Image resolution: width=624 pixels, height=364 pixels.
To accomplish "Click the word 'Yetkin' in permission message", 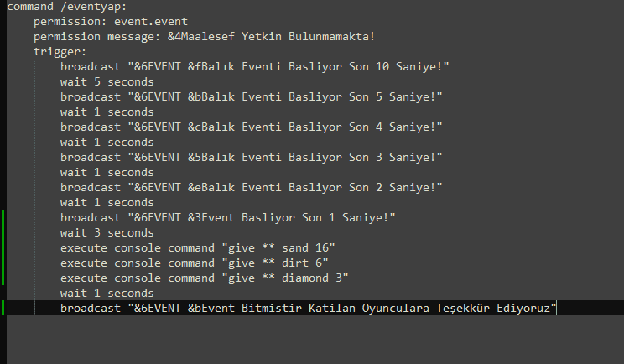I will [x=261, y=37].
